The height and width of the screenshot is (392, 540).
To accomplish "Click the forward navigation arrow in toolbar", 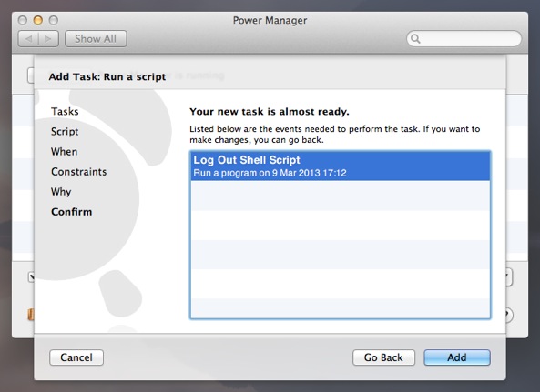I will [48, 39].
